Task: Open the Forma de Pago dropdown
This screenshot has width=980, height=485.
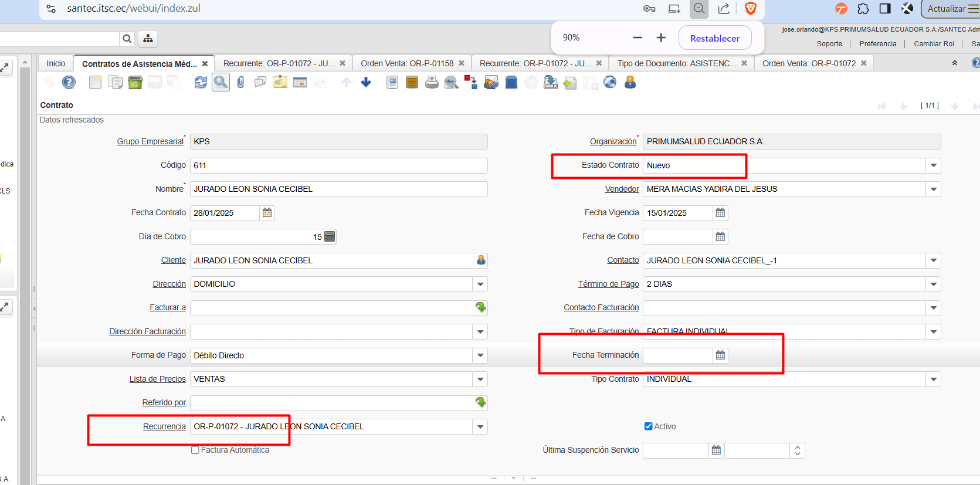Action: point(480,355)
